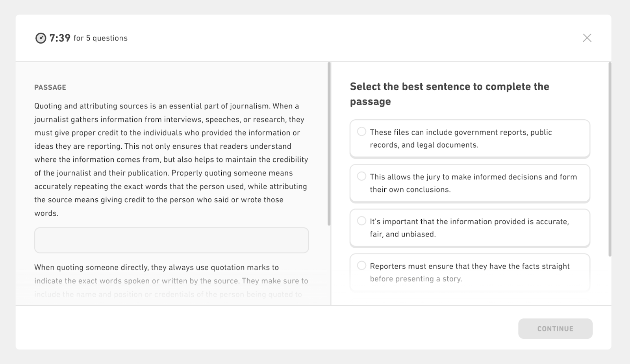Image resolution: width=630 pixels, height=364 pixels.
Task: Click the answer text 'records, and legal documents'
Action: pyautogui.click(x=424, y=145)
